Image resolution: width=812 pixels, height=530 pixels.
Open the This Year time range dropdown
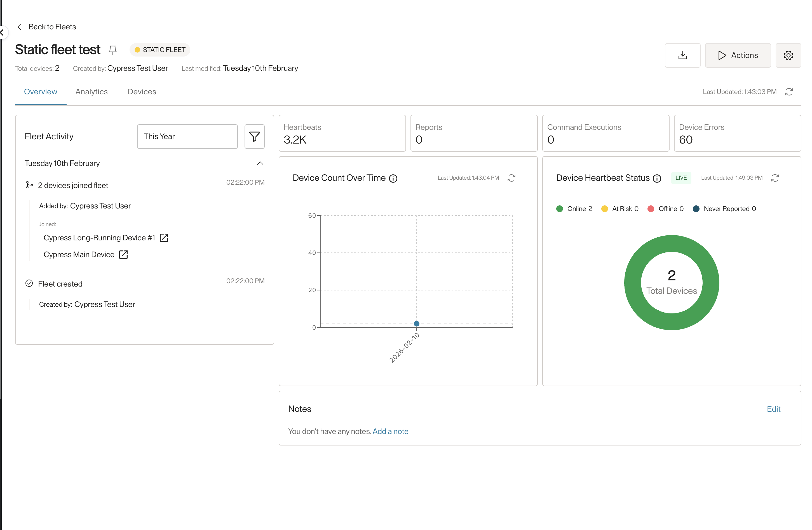pyautogui.click(x=187, y=137)
